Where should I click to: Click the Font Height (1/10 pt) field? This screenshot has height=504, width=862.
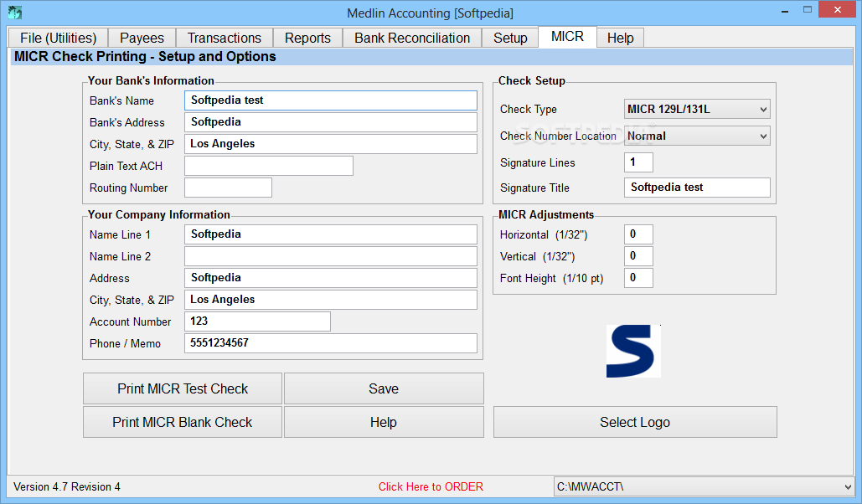639,278
